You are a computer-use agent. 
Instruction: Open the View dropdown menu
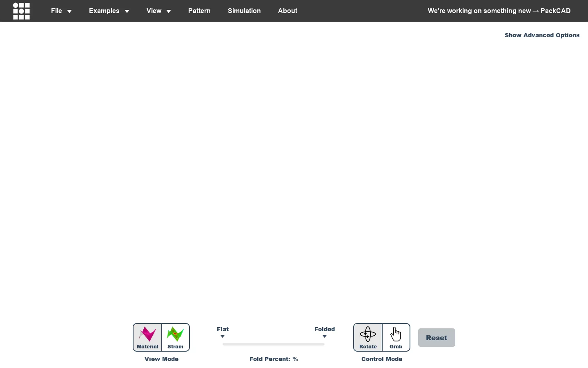pyautogui.click(x=159, y=11)
